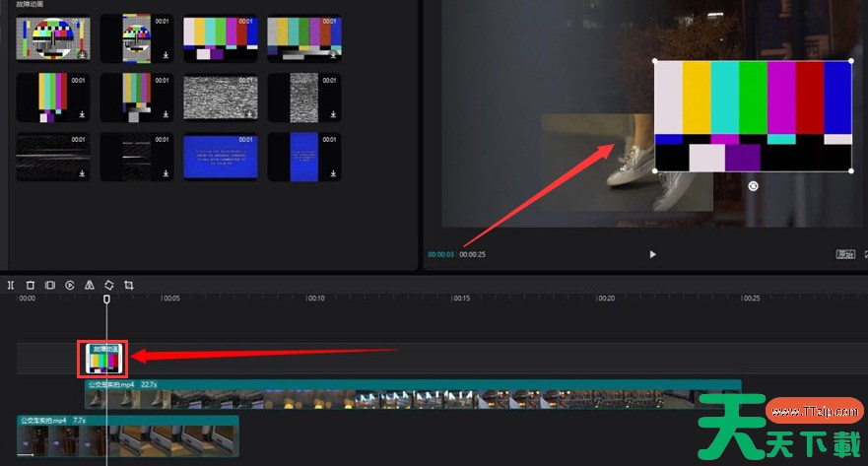Select the glitch animation clip on the timeline
Screen dimensions: 868x466
103,360
